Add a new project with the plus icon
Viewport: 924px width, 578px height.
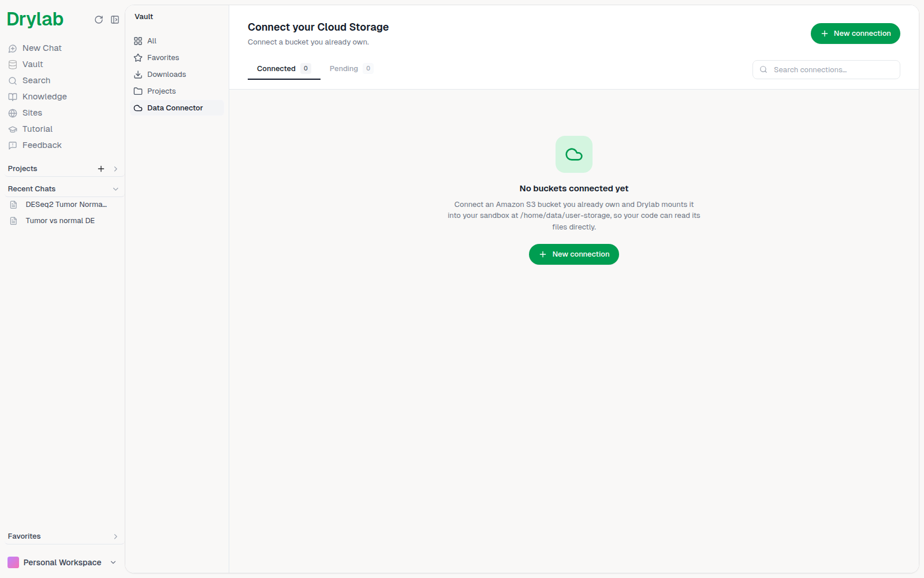[x=101, y=169]
